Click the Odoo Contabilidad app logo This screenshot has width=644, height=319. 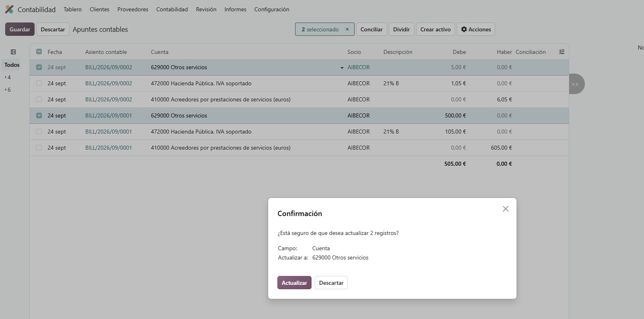point(9,9)
